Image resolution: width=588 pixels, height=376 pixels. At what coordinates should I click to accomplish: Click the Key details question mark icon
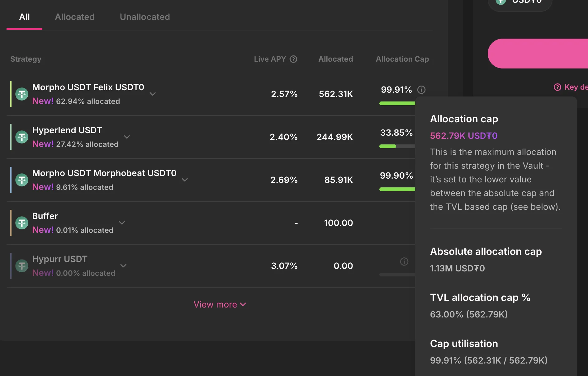(x=557, y=87)
